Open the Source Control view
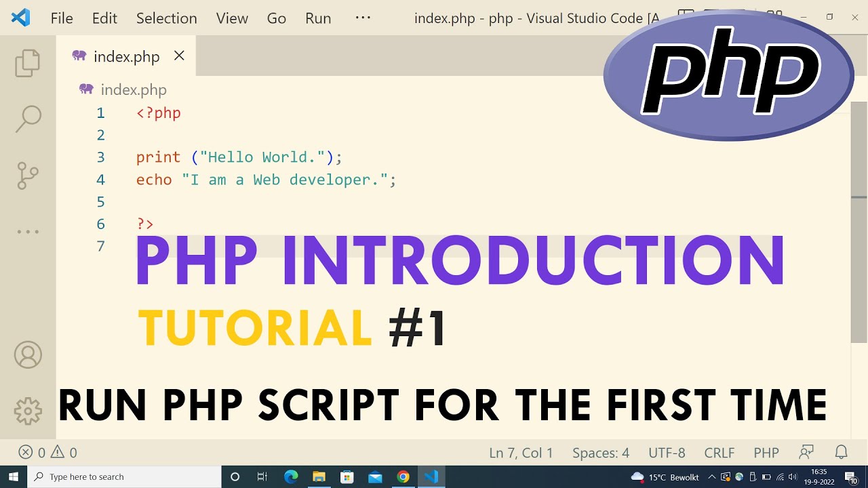This screenshot has width=868, height=488. point(28,176)
